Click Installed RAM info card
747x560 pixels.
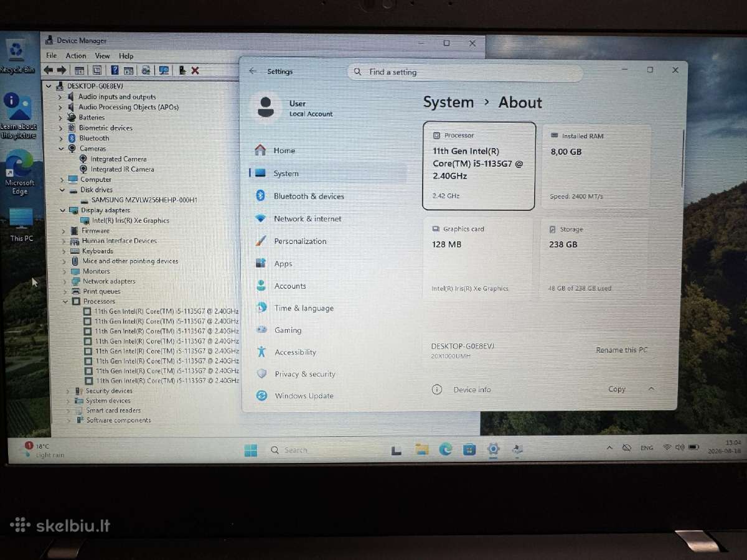(596, 166)
